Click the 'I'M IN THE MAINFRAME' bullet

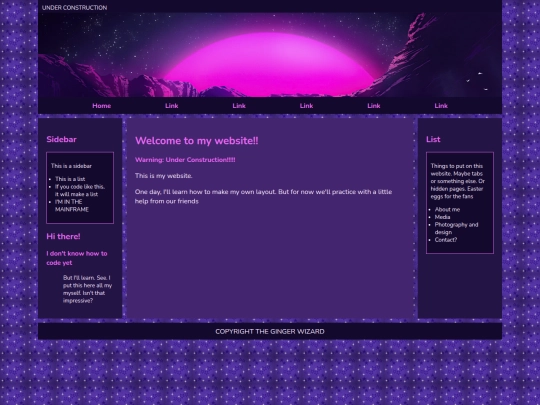click(x=72, y=206)
